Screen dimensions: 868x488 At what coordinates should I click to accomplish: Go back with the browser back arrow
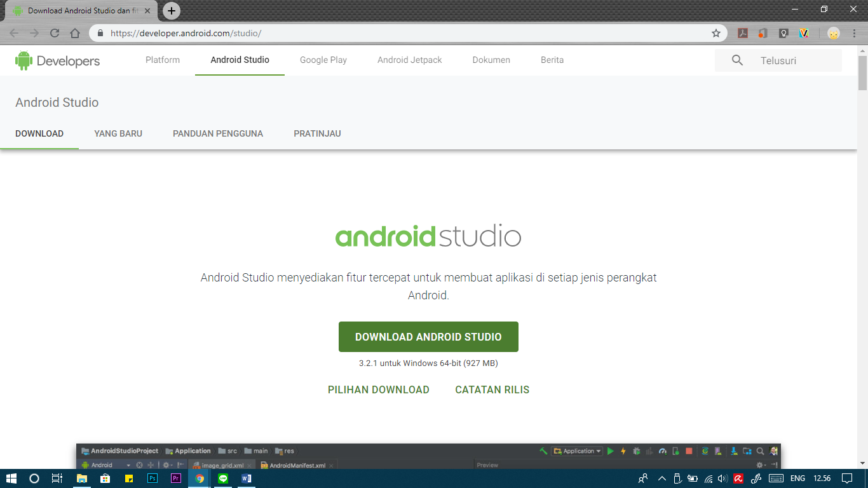click(14, 33)
